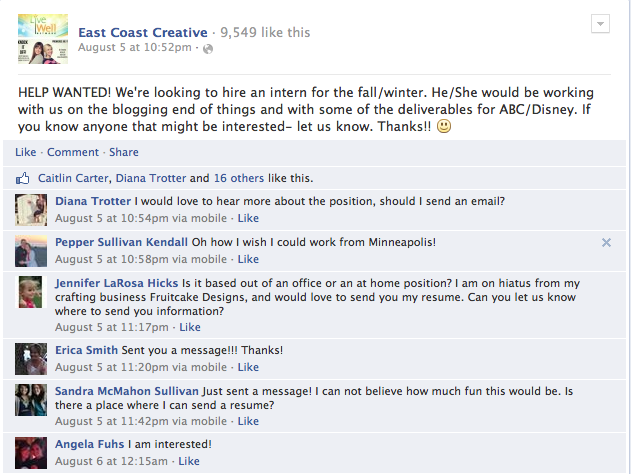The height and width of the screenshot is (474, 631).
Task: Open the East Coast Creative page name
Action: pyautogui.click(x=143, y=32)
